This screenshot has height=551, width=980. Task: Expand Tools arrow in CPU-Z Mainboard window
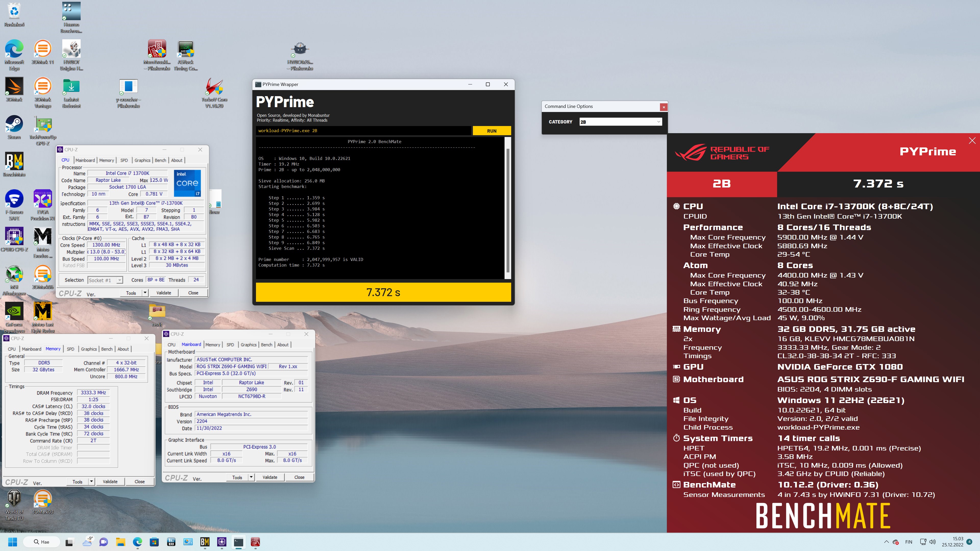(251, 477)
